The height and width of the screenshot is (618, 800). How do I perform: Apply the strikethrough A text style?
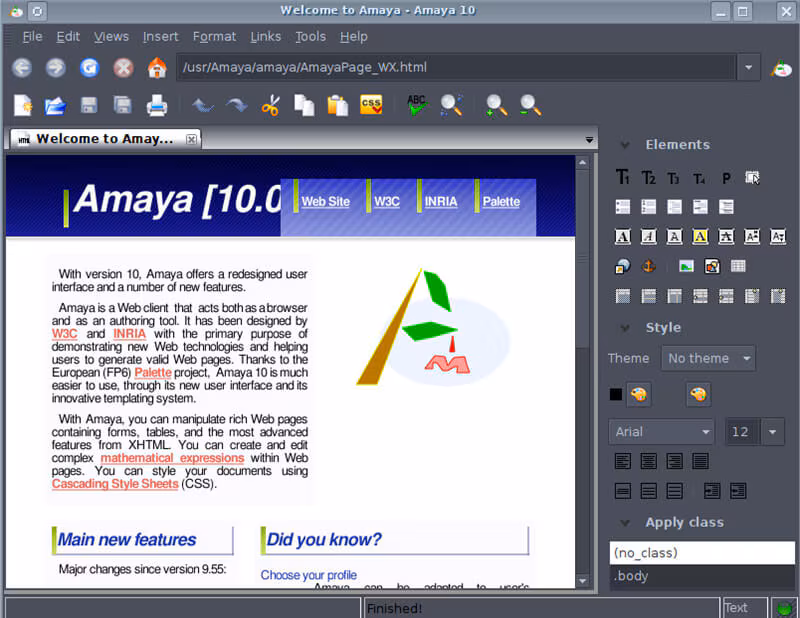tap(726, 237)
